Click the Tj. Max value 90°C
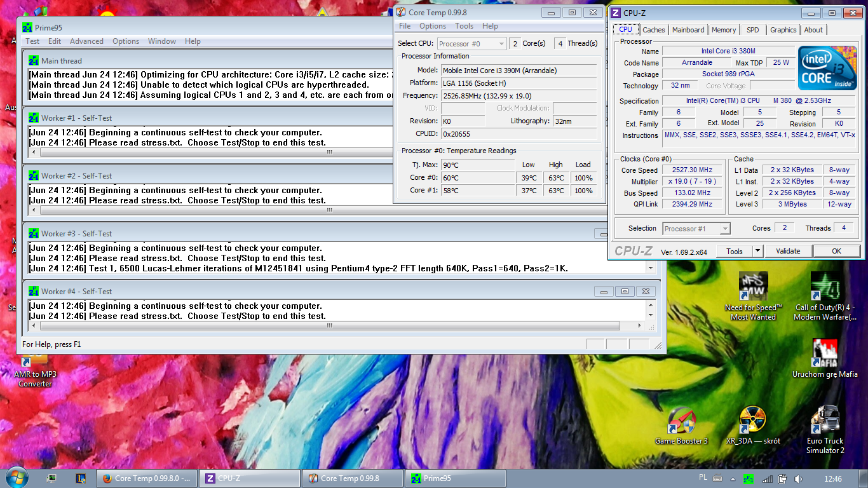The width and height of the screenshot is (868, 488). pyautogui.click(x=477, y=165)
